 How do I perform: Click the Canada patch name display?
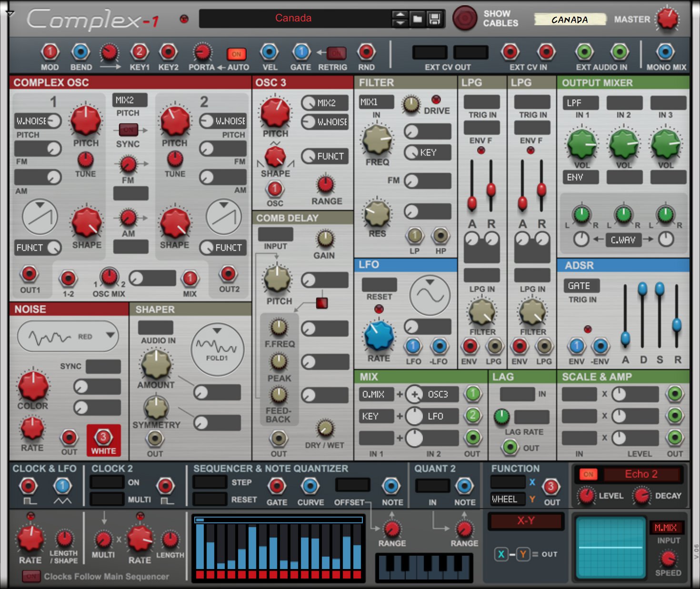[x=292, y=18]
